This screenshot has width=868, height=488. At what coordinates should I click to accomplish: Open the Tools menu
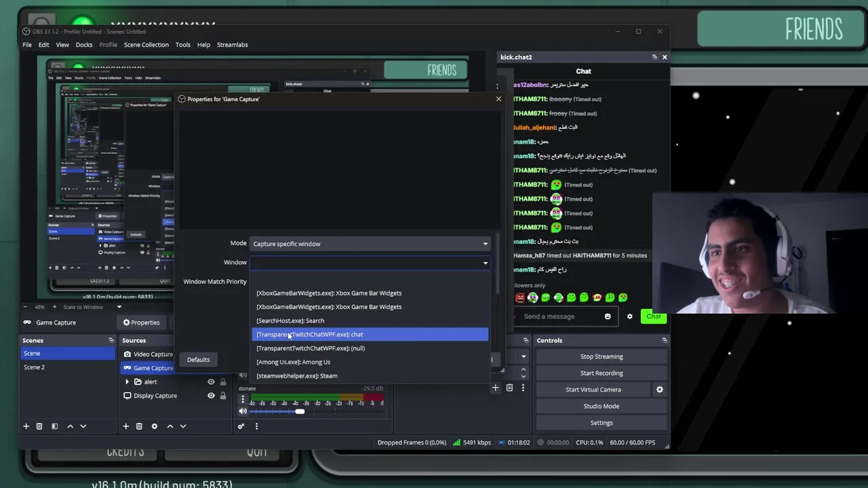tap(183, 45)
